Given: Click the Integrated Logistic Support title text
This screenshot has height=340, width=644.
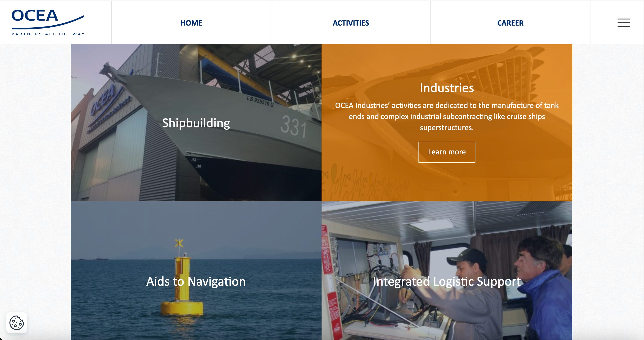Looking at the screenshot, I should tap(447, 281).
